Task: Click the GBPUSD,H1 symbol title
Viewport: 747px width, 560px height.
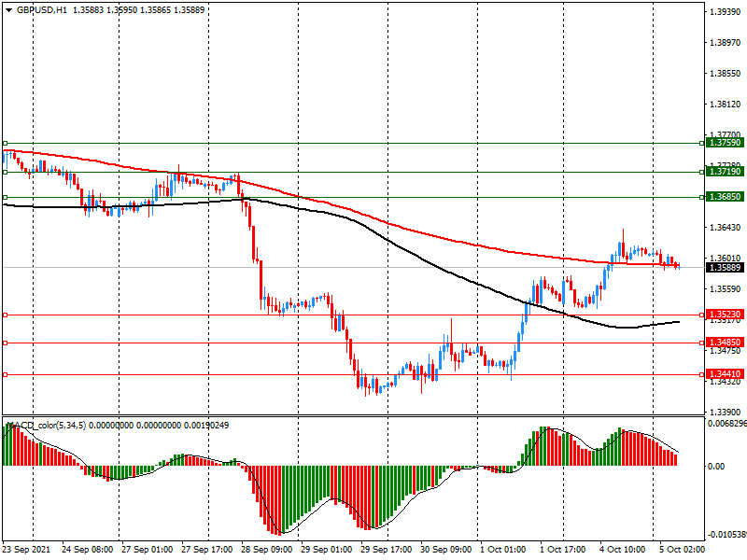Action: tap(42, 10)
